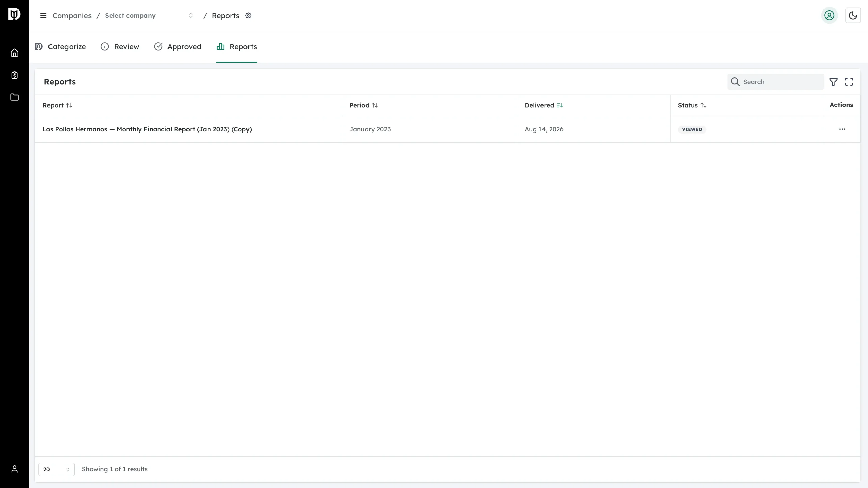Open the home icon in sidebar

14,53
